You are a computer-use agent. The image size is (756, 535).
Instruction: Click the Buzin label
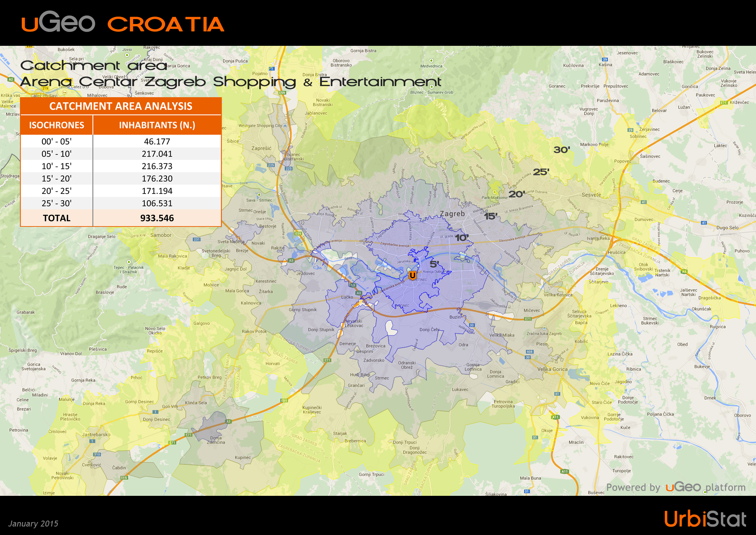(455, 317)
